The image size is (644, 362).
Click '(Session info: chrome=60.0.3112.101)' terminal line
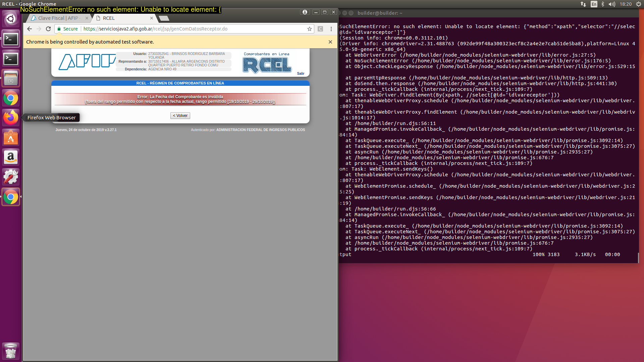point(394,38)
